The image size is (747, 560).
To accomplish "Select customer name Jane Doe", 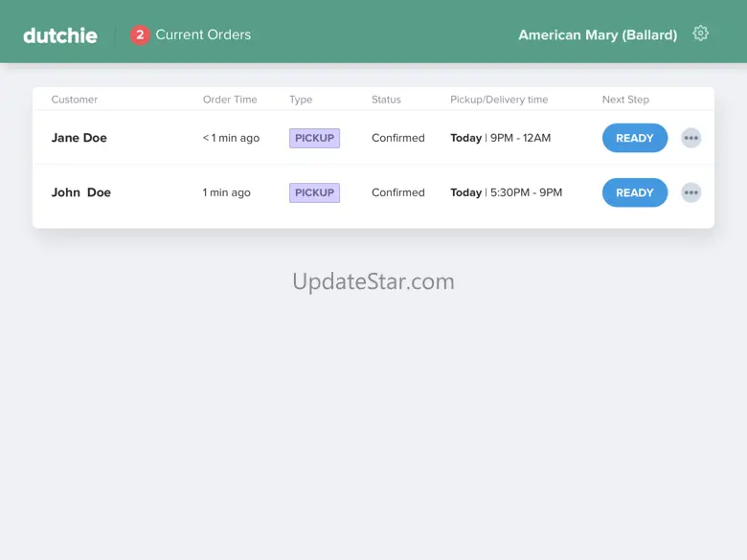I will pos(79,138).
